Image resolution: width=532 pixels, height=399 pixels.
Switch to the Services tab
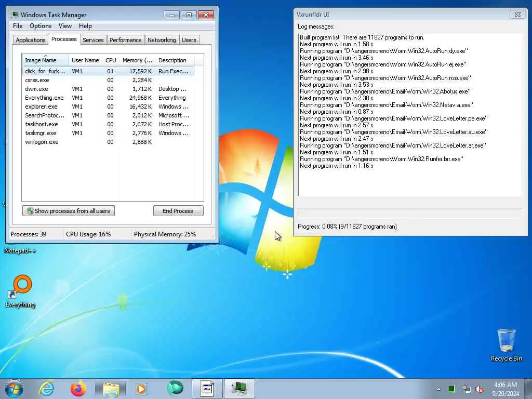(x=93, y=40)
